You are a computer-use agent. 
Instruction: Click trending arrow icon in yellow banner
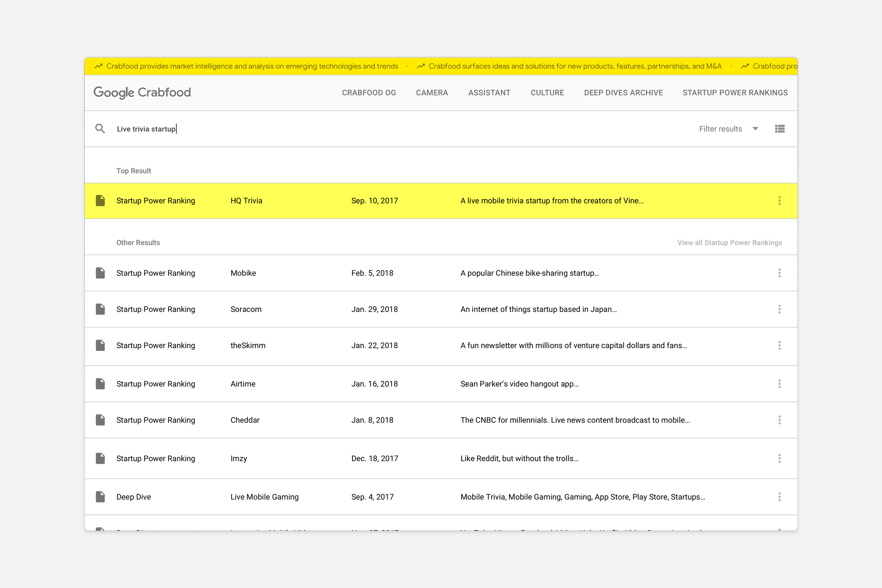click(98, 66)
